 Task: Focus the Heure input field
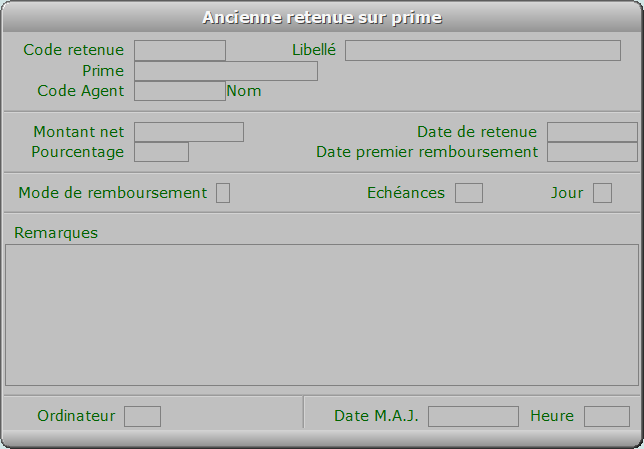(607, 417)
